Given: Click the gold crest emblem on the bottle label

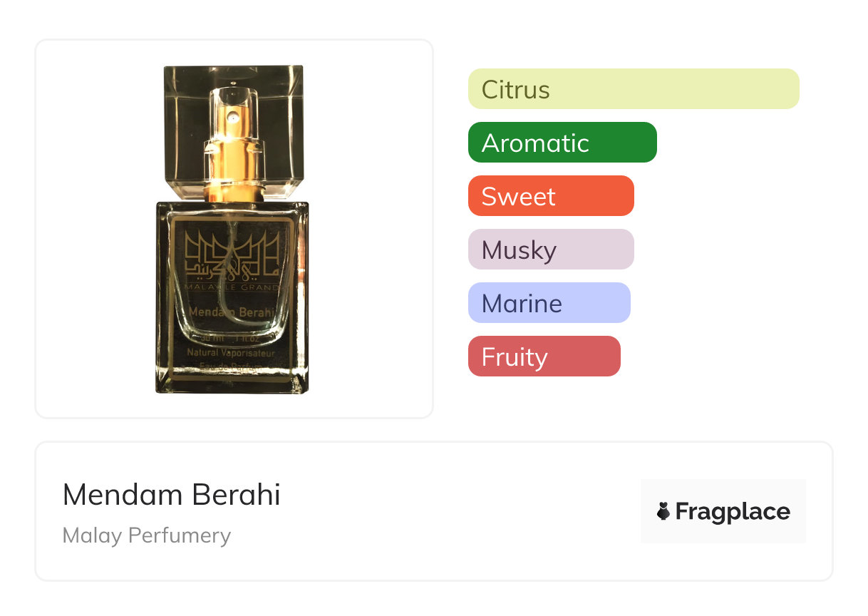Looking at the screenshot, I should click(x=232, y=255).
